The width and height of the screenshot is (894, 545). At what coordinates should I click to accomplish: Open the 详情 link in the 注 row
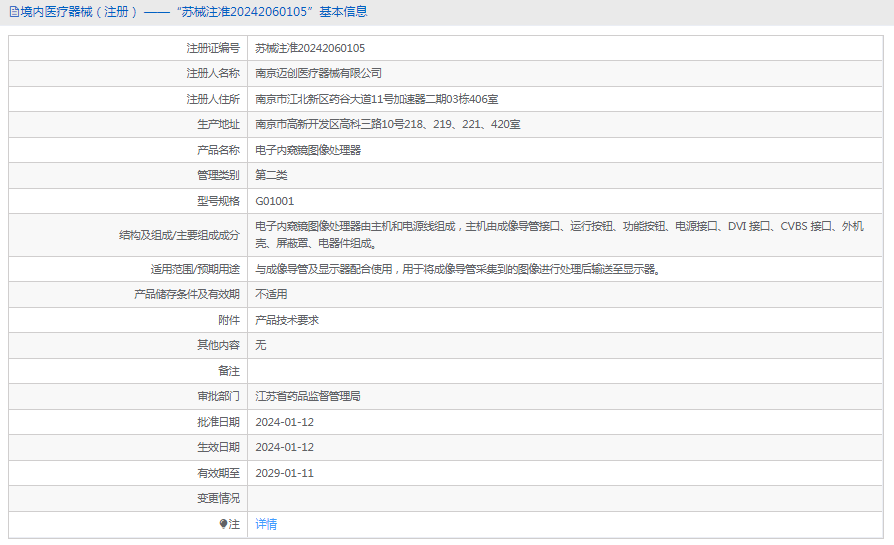[266, 524]
